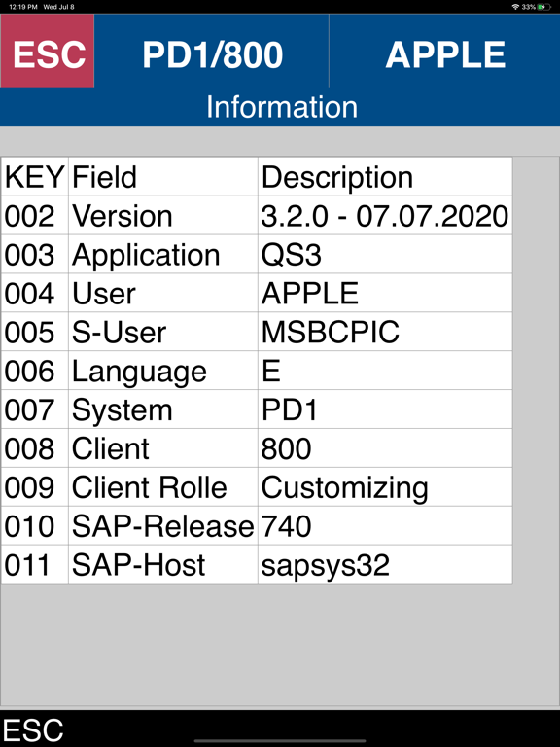Select the Version row 002
The image size is (560, 747).
tap(257, 215)
